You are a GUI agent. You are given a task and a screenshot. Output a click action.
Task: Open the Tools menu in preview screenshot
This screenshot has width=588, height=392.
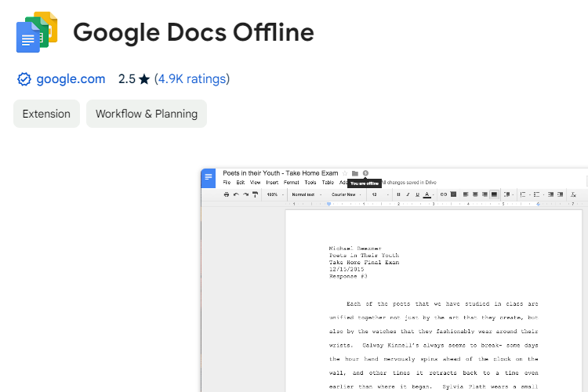point(310,183)
